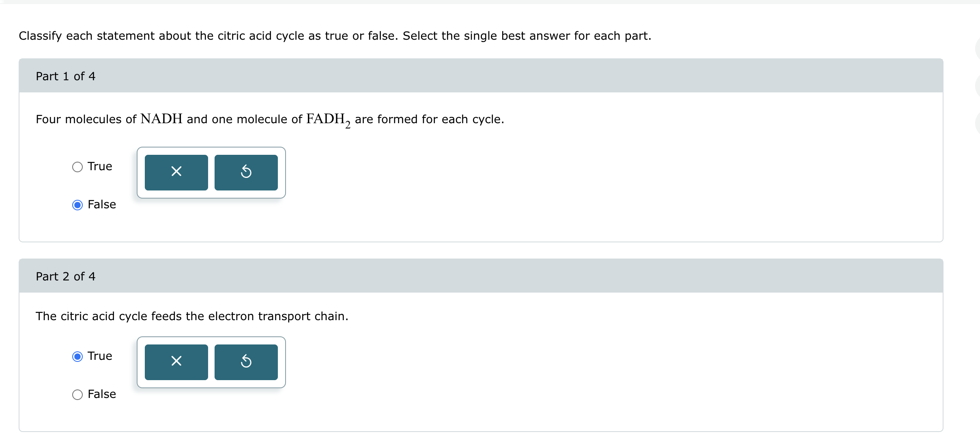
Task: Select True for the NADH and FADH2 statement
Action: tap(77, 166)
